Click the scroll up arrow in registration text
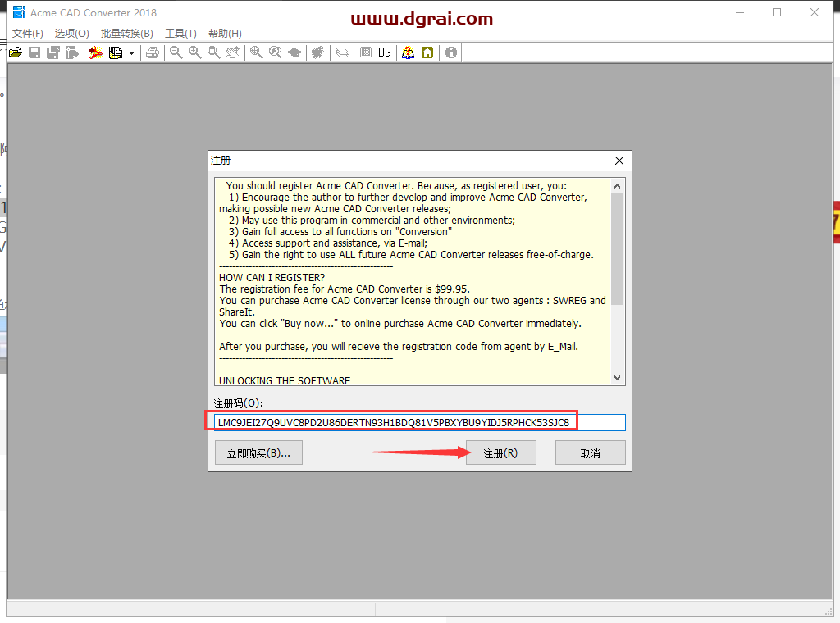 coord(617,186)
